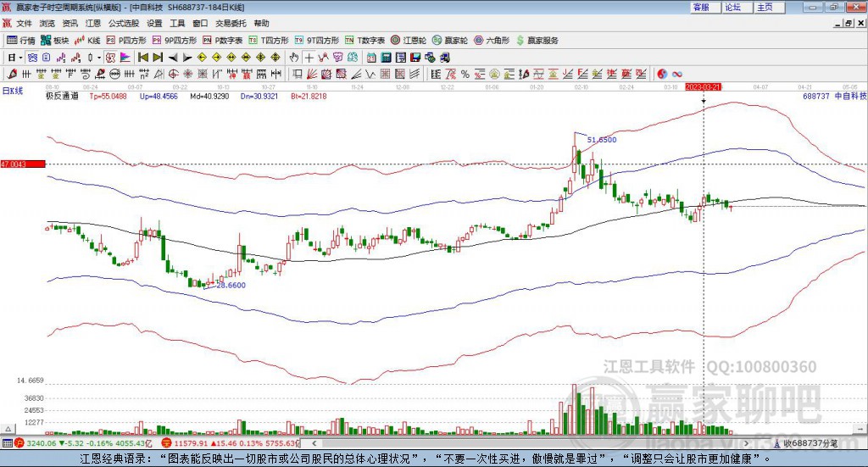The height and width of the screenshot is (467, 868).
Task: Open the 工具 menu
Action: [177, 23]
